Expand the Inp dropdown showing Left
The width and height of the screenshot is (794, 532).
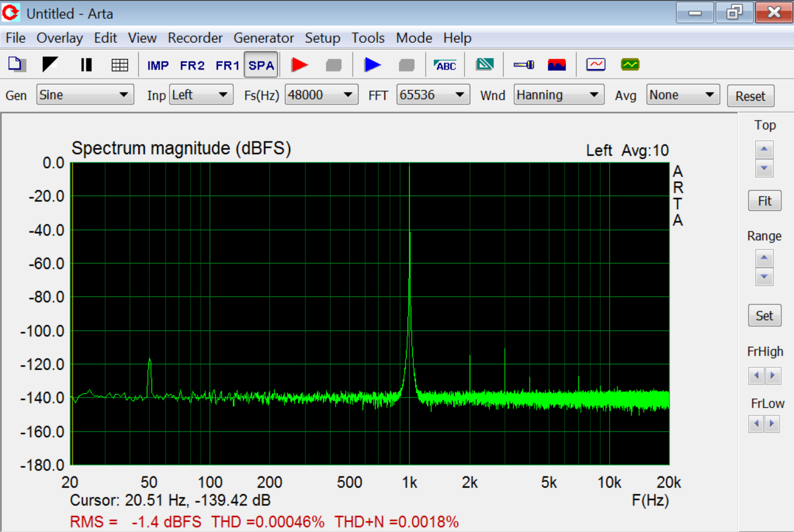[201, 95]
